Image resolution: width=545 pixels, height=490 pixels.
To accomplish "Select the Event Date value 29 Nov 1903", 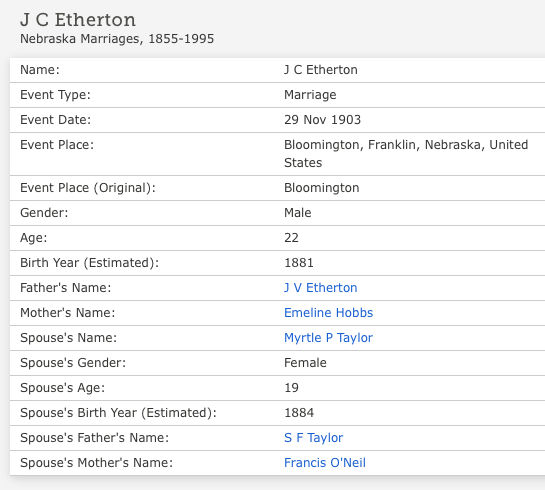I will pyautogui.click(x=323, y=120).
